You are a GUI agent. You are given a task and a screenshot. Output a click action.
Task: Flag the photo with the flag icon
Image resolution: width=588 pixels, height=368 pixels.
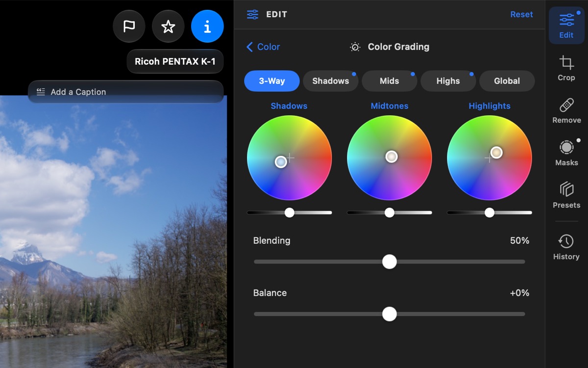(129, 26)
